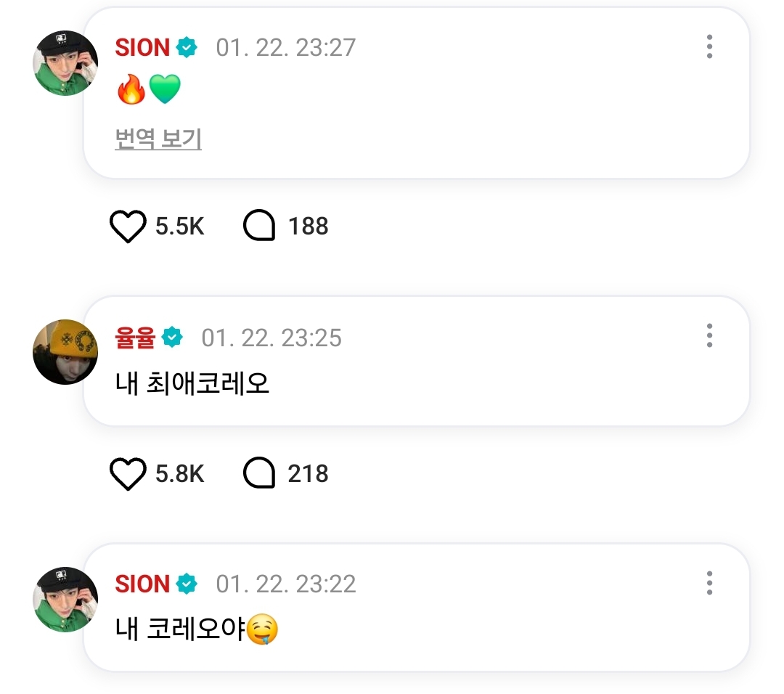Open SION's avatar on the 23:27 post

tap(65, 63)
